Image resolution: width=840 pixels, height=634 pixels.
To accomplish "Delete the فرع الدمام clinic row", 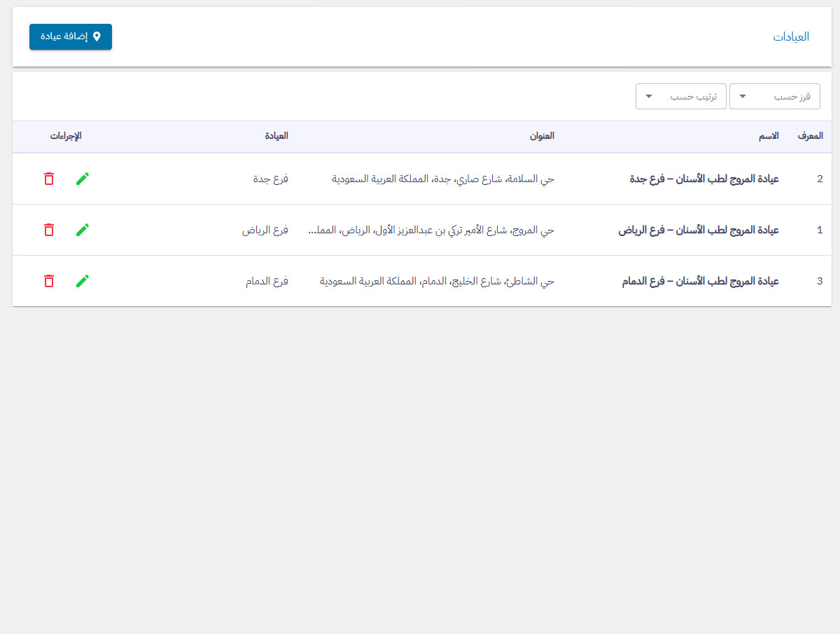I will coord(48,281).
